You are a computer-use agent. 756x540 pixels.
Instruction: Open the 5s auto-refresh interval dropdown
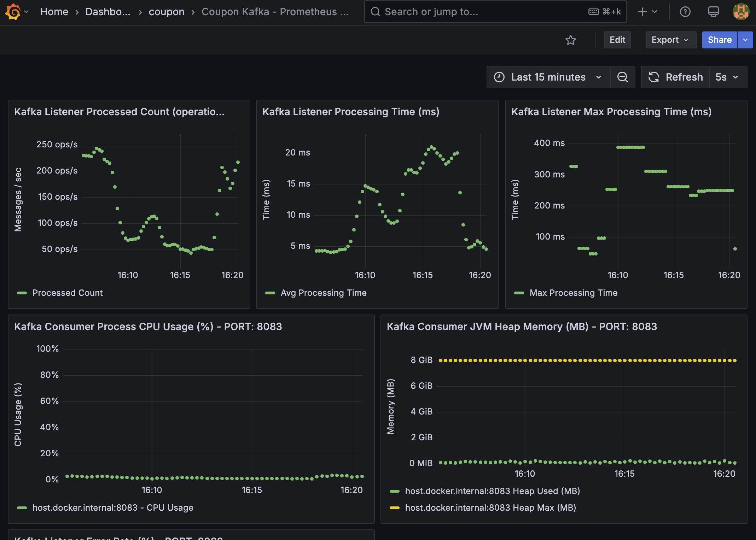[x=728, y=77]
